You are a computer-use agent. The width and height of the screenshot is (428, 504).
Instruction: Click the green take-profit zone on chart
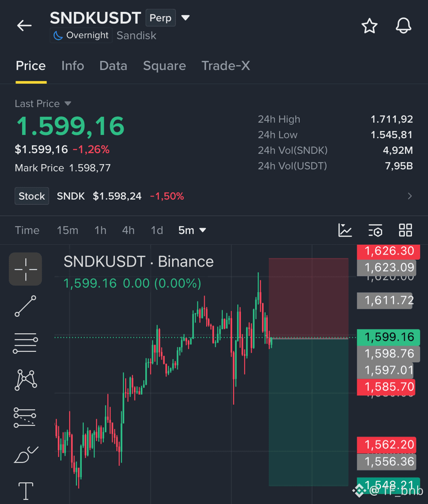(x=309, y=412)
